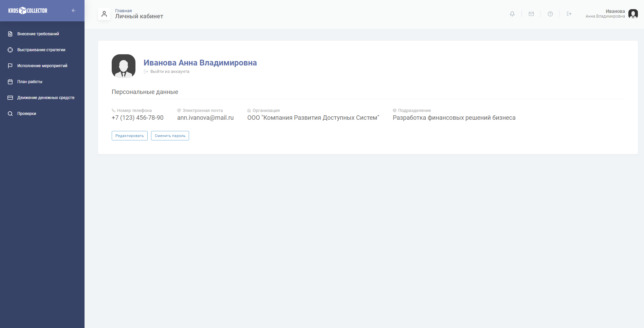
Task: Click the large profile avatar picture
Action: click(124, 66)
